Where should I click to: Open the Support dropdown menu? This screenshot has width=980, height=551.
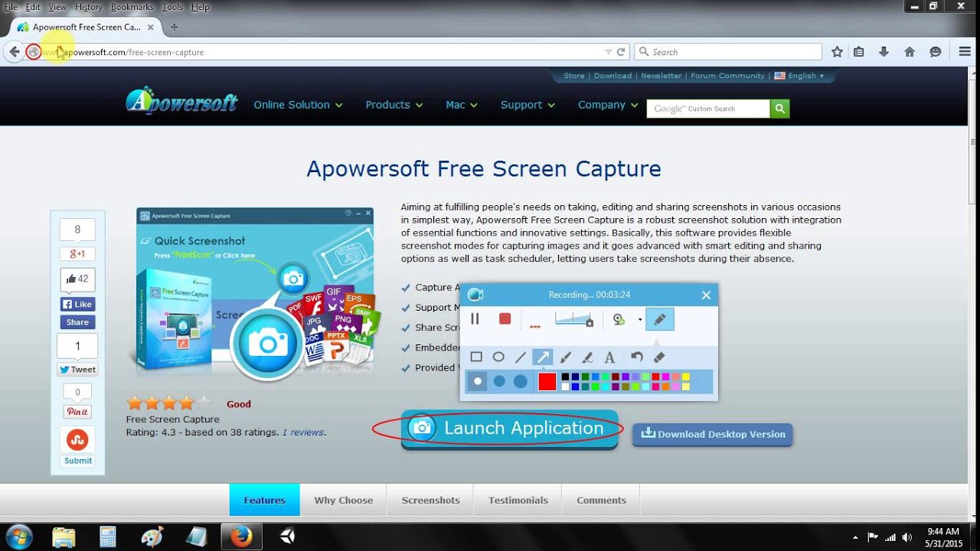tap(528, 105)
